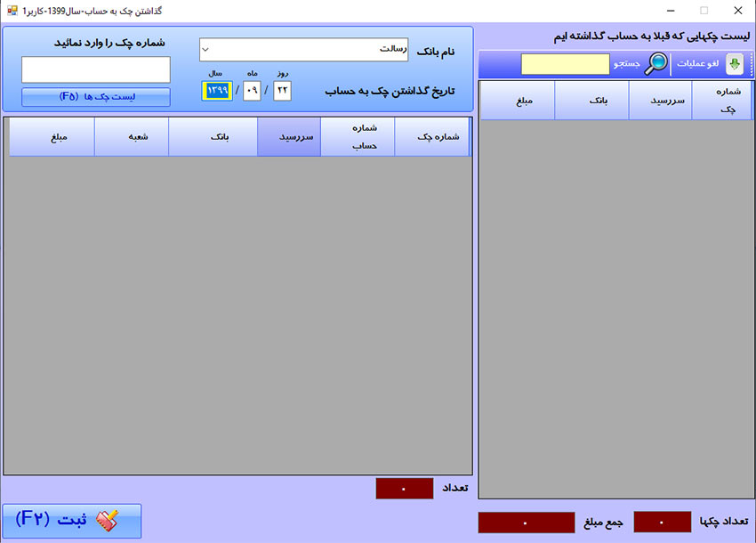756x543 pixels.
Task: Sort left grid by شماره چک column
Action: 432,137
